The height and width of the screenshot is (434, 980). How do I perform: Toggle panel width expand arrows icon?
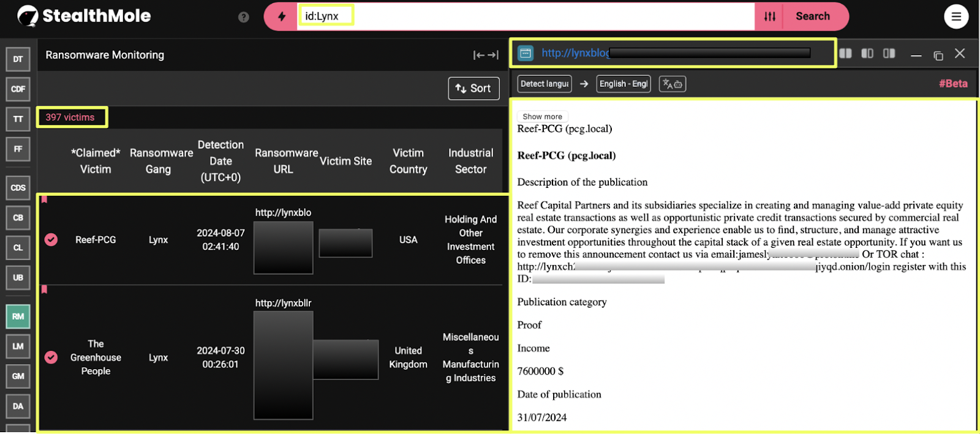click(486, 55)
